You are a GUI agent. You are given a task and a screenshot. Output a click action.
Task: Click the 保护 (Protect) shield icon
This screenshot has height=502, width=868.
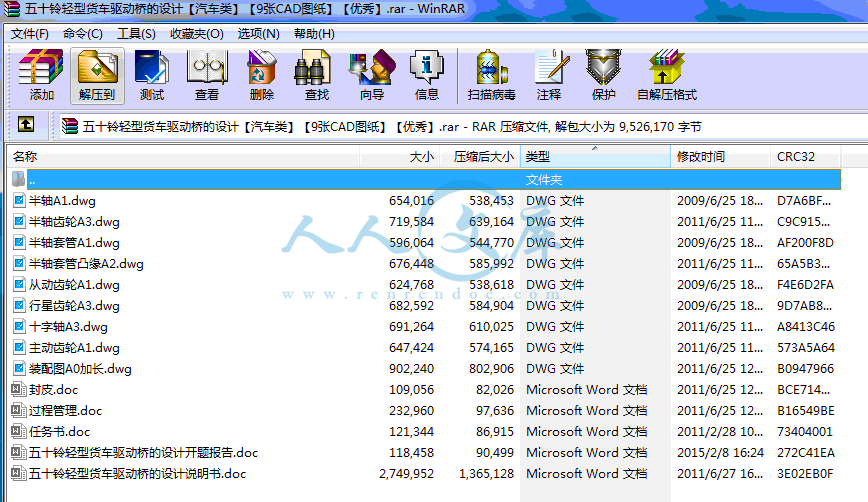point(603,75)
